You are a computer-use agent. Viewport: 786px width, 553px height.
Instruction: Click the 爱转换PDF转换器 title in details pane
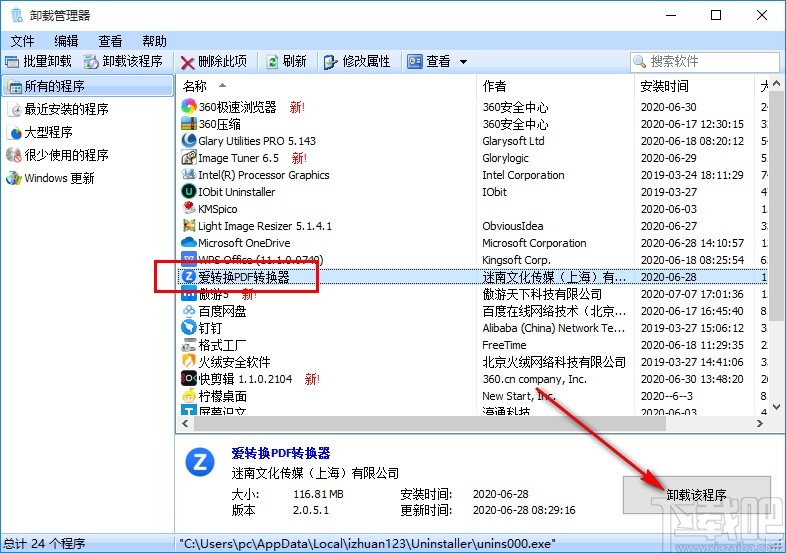coord(281,453)
